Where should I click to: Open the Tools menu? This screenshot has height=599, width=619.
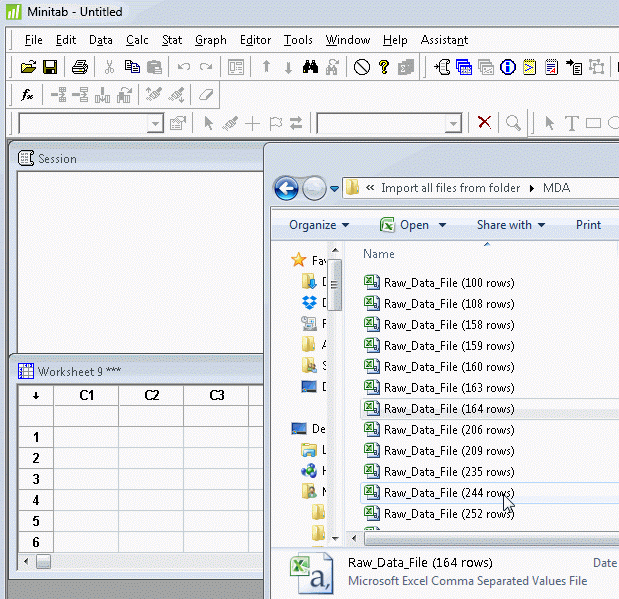point(298,40)
